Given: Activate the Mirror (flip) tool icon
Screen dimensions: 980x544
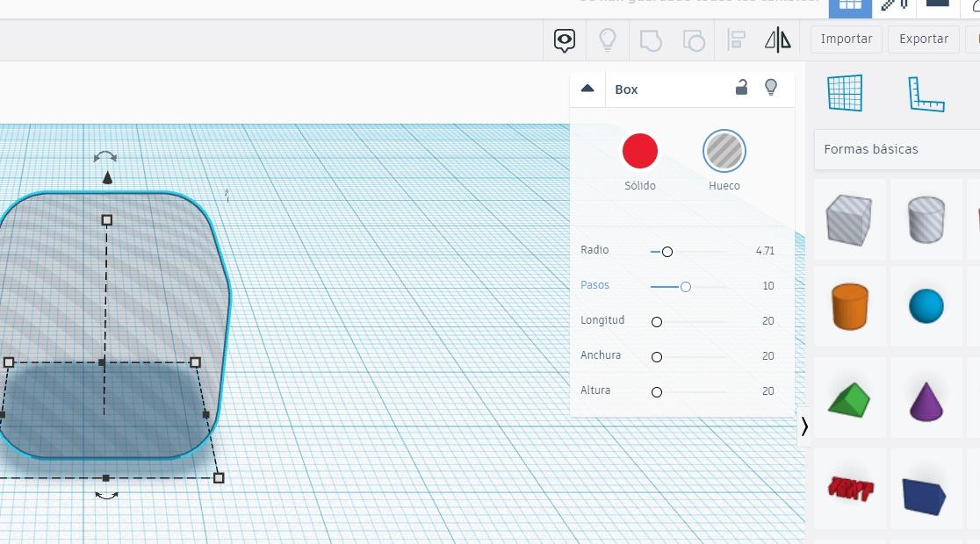Looking at the screenshot, I should pos(778,40).
